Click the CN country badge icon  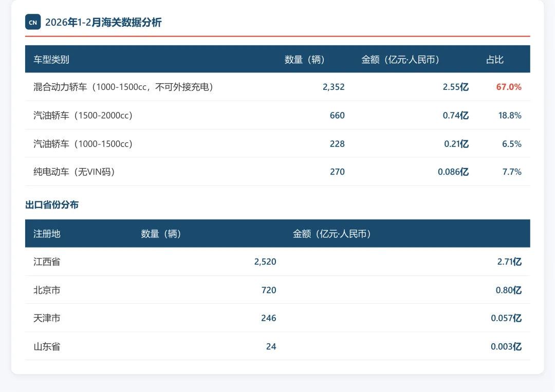pyautogui.click(x=32, y=22)
